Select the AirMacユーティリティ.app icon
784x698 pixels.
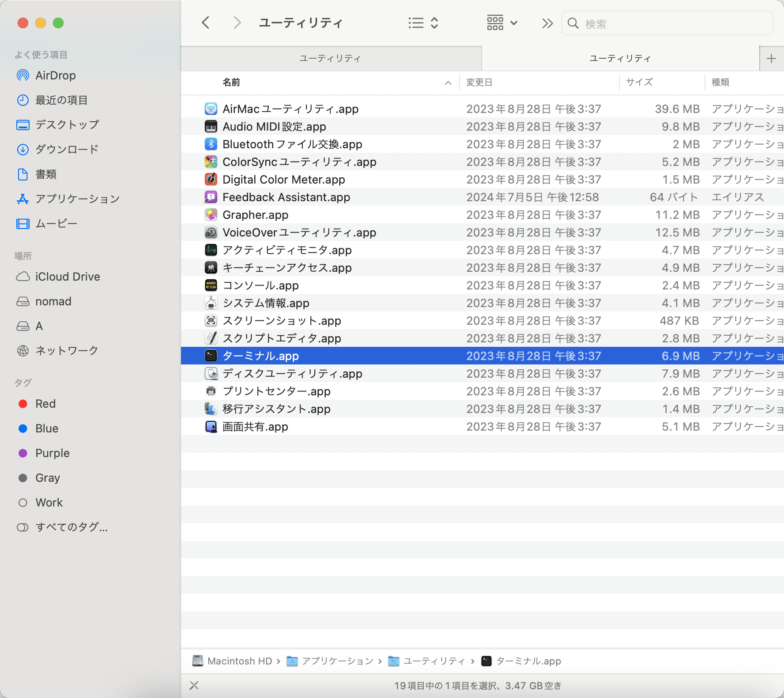(211, 109)
